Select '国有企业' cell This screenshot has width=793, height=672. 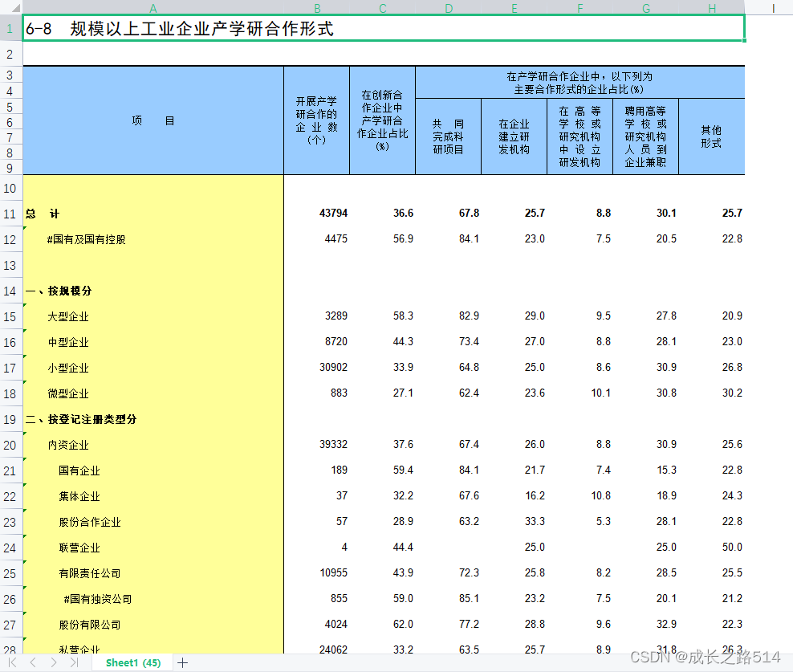tap(153, 470)
